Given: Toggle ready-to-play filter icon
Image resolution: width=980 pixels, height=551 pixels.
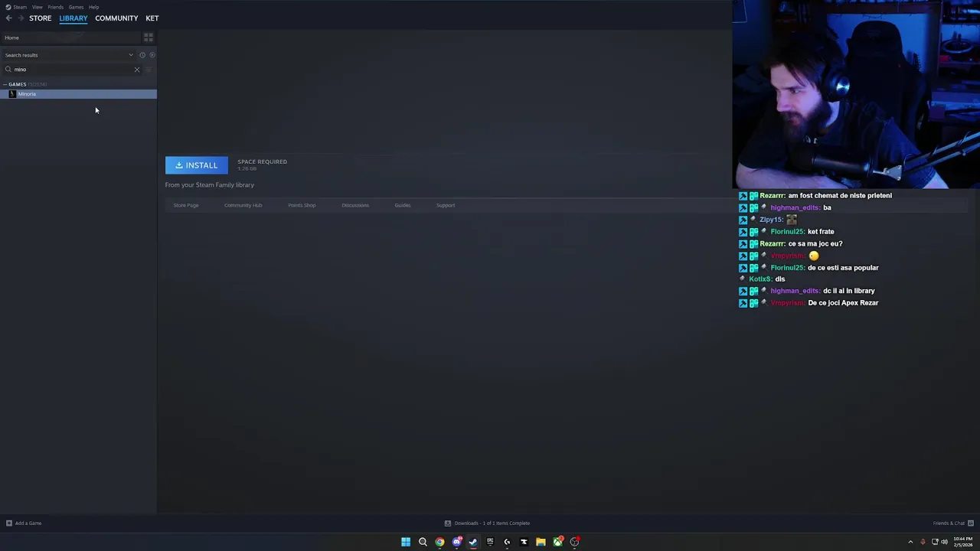Looking at the screenshot, I should (152, 55).
